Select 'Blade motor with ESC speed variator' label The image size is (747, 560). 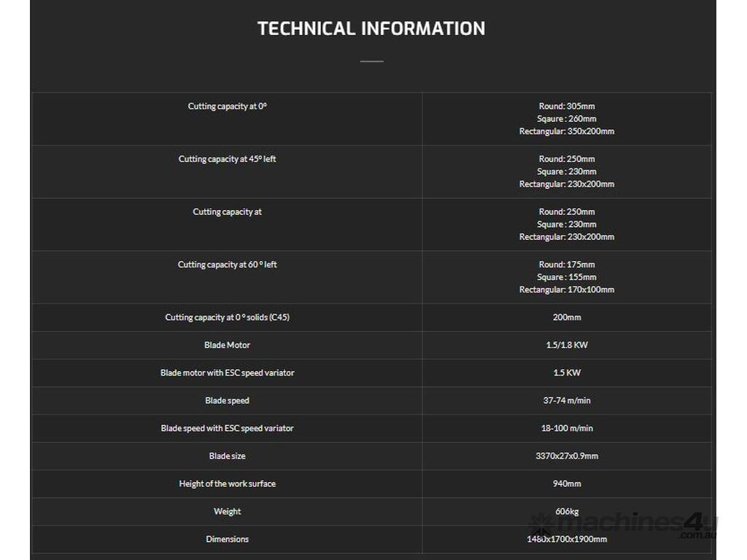click(x=228, y=373)
